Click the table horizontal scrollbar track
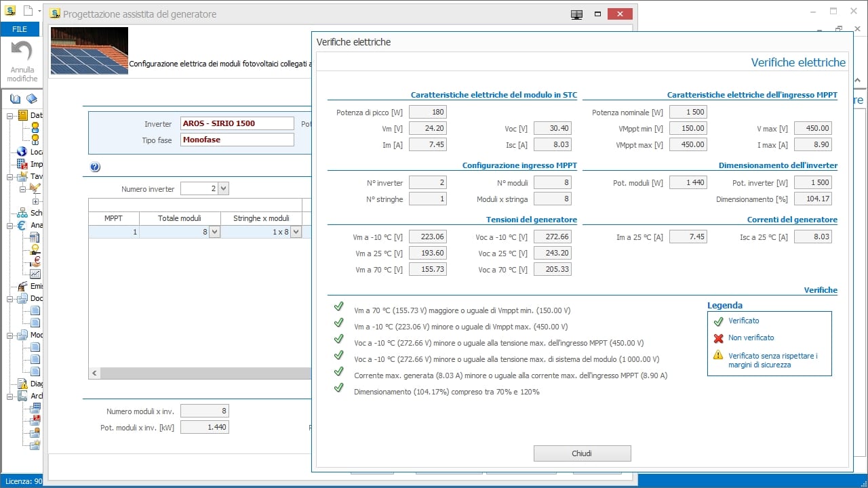868x488 pixels. click(206, 373)
